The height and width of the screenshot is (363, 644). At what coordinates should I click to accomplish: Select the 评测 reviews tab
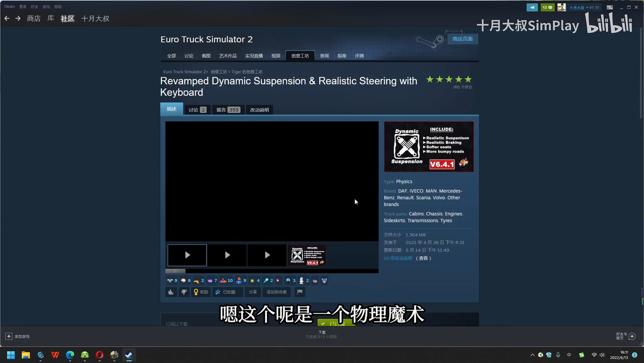click(359, 56)
